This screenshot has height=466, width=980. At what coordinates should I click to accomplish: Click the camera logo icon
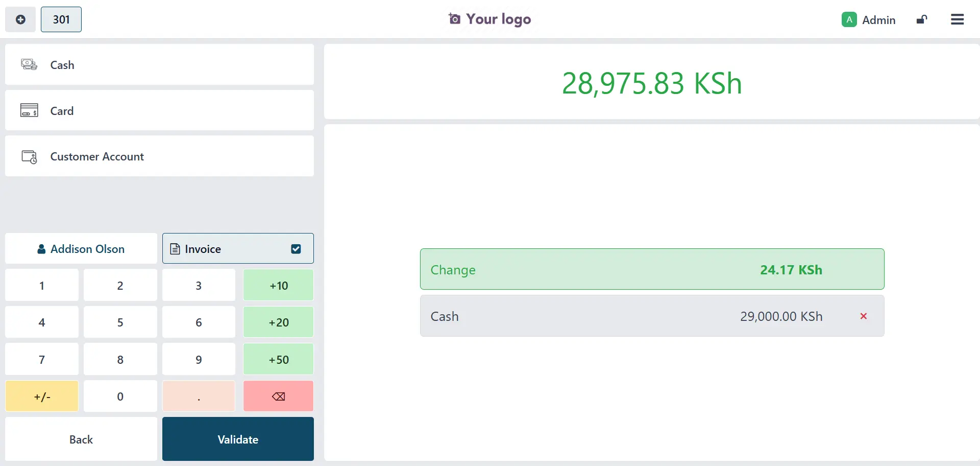[x=454, y=19]
